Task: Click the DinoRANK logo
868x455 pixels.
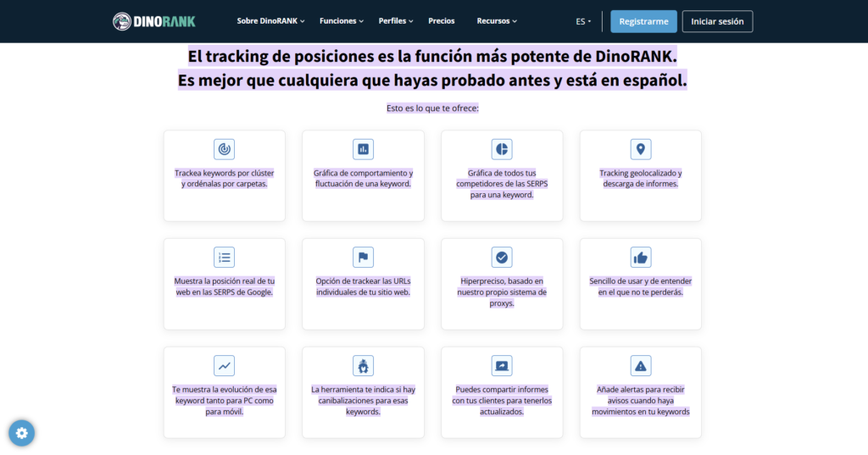Action: [x=154, y=21]
